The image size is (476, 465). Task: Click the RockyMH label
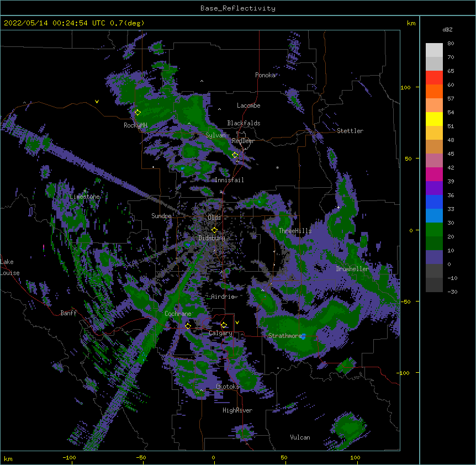click(x=135, y=125)
